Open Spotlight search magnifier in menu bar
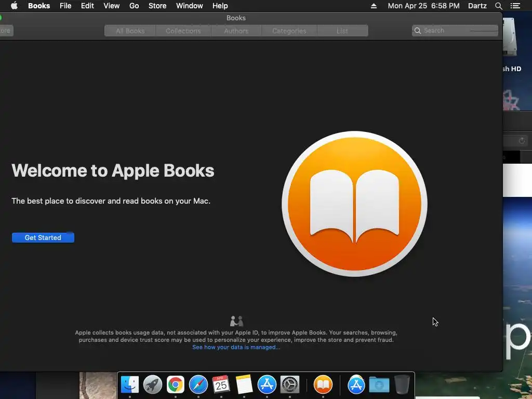 498,6
